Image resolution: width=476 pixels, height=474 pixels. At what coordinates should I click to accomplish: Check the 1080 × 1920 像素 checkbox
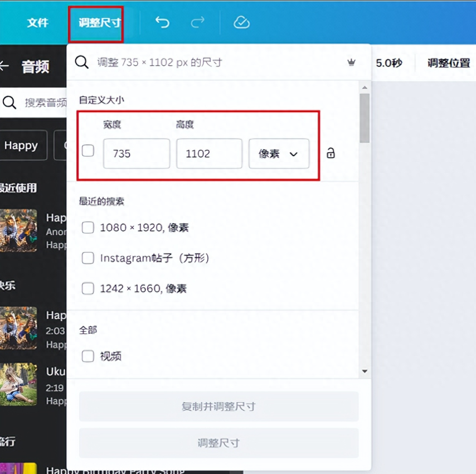[x=88, y=228]
